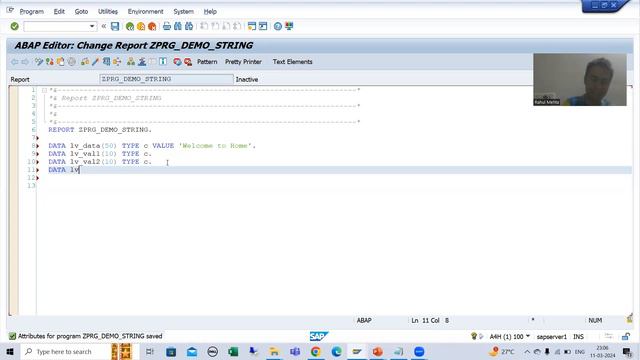
Task: Open the A4H (1) 100 system dropdown
Action: 509,336
